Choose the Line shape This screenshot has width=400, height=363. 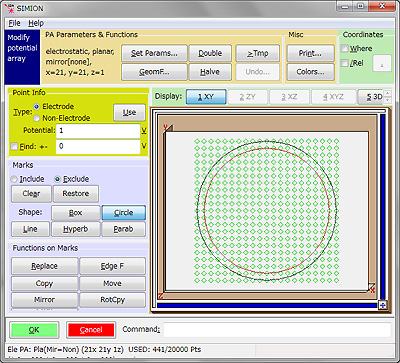[x=30, y=229]
